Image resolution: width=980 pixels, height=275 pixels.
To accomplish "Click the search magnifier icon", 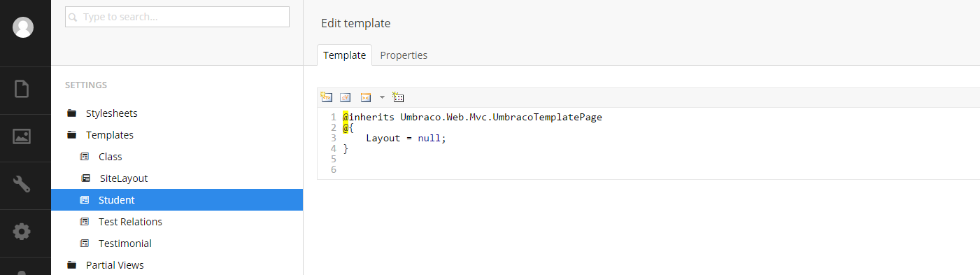I will point(73,17).
